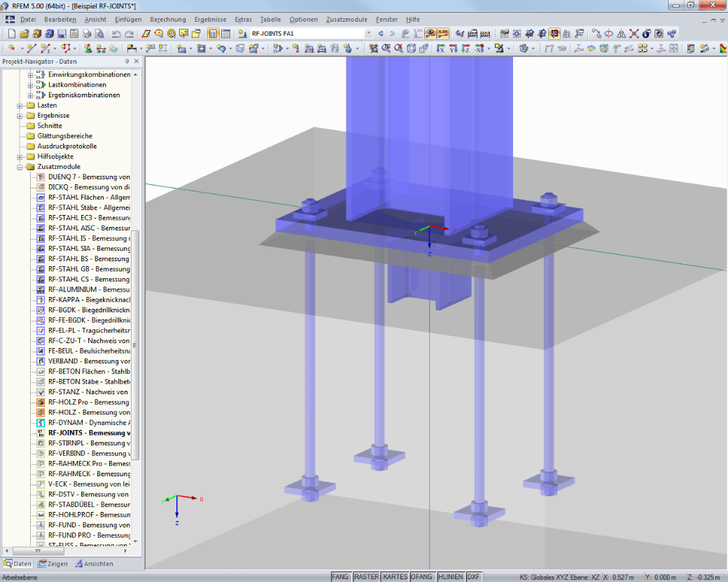Click the HLINIEN status bar button
Screen dimensions: 728x582
(450, 576)
